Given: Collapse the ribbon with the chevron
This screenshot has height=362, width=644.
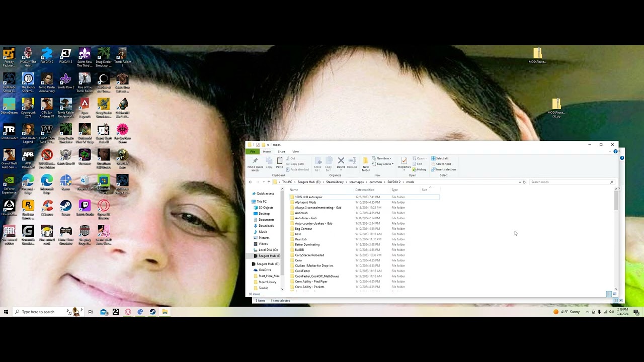Looking at the screenshot, I should (610, 151).
